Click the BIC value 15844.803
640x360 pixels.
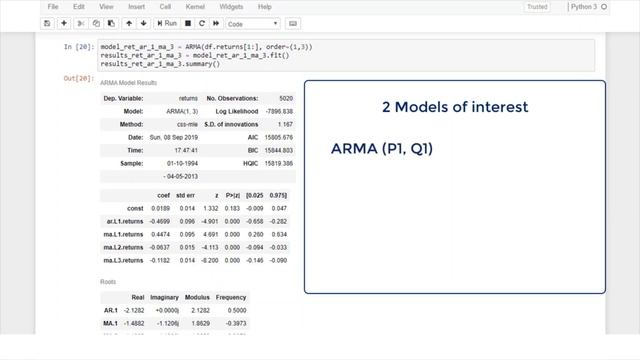[279, 151]
